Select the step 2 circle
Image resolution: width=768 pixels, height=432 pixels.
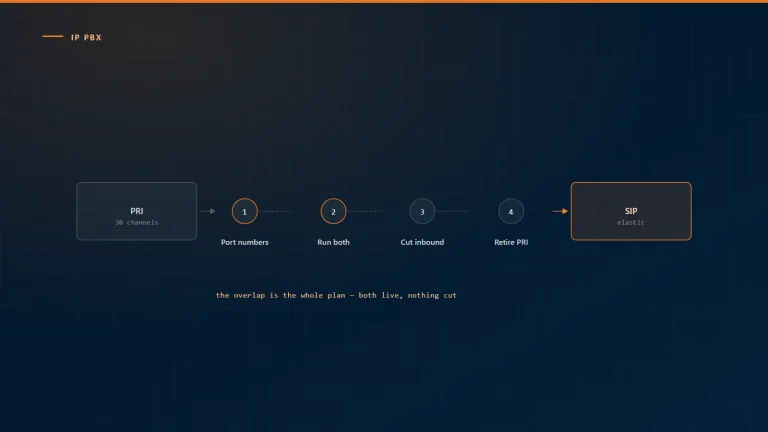click(x=333, y=211)
